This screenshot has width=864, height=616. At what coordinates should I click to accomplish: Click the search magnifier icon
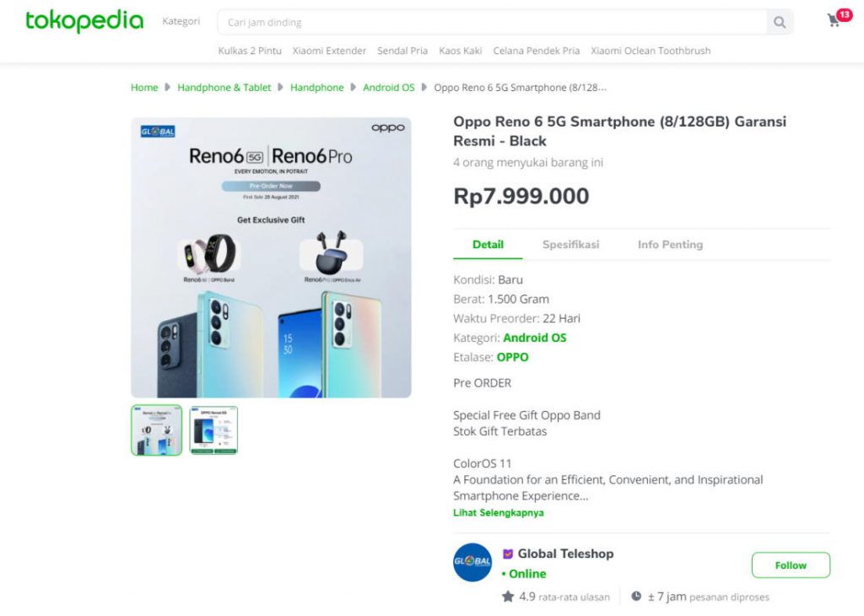[778, 23]
